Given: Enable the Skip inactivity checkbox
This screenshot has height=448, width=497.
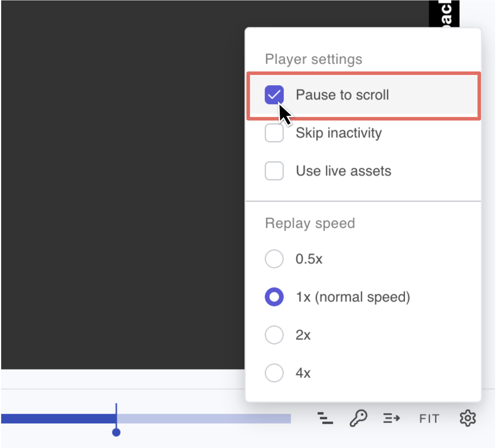Looking at the screenshot, I should click(x=274, y=133).
